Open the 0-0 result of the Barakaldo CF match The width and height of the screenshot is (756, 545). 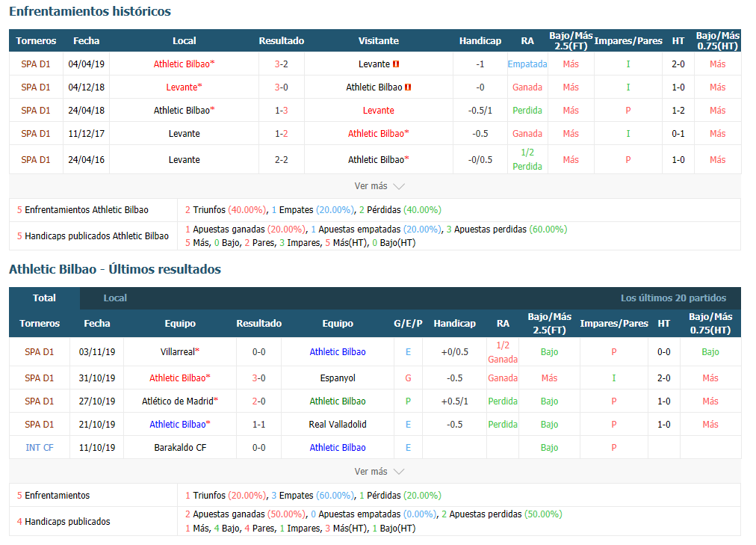(x=259, y=448)
